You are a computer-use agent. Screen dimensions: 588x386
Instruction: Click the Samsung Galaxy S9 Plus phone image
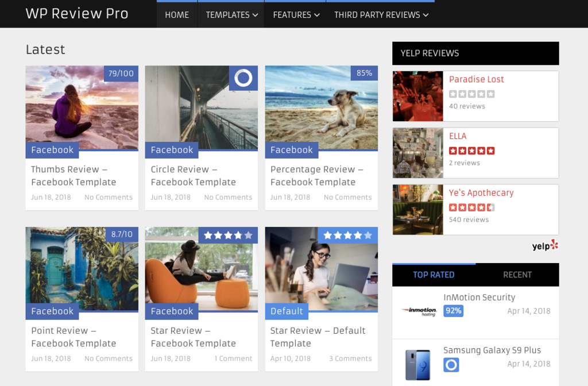(417, 364)
